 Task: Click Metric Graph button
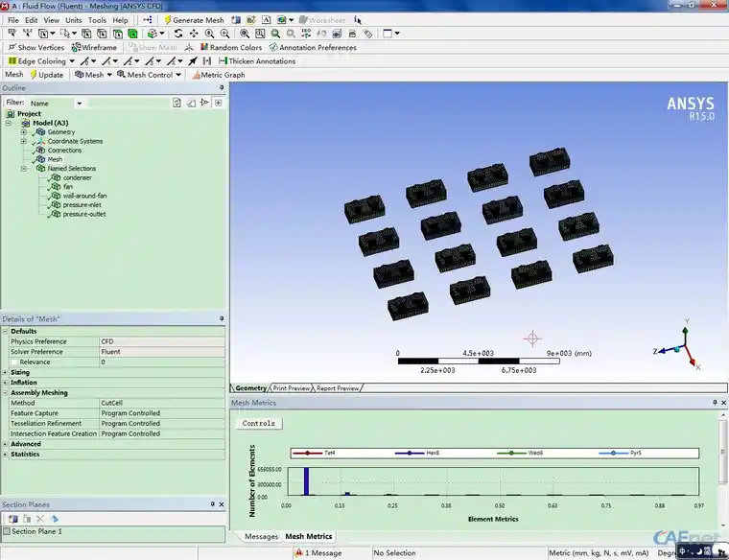coord(219,75)
